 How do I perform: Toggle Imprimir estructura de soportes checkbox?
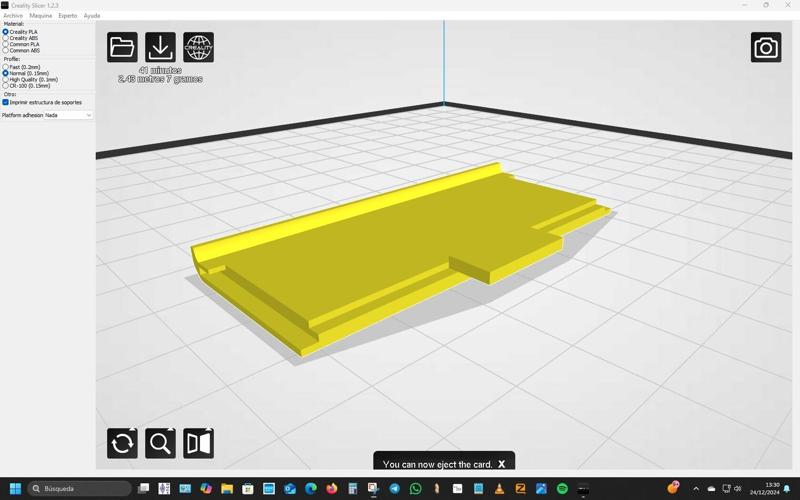6,103
